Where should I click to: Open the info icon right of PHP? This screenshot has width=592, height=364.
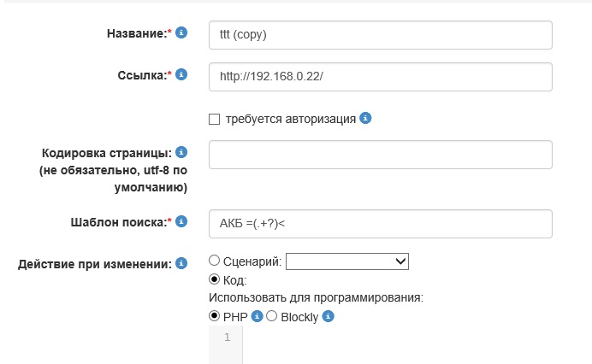tap(257, 316)
